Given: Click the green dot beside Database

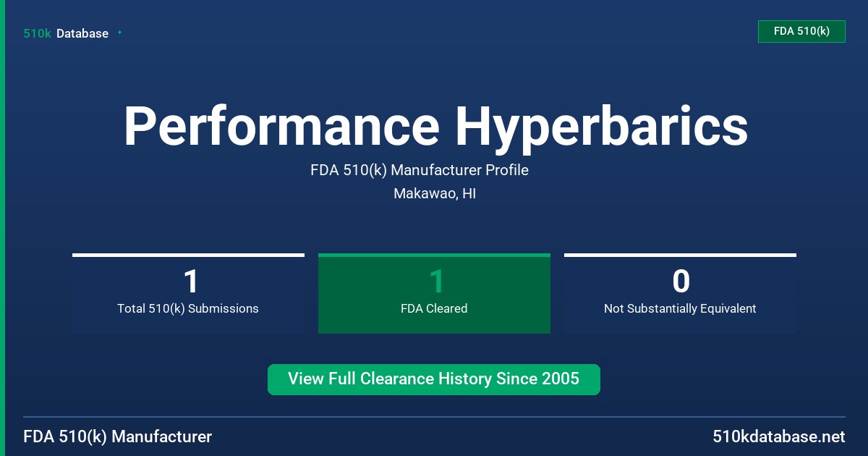Looking at the screenshot, I should coord(119,33).
